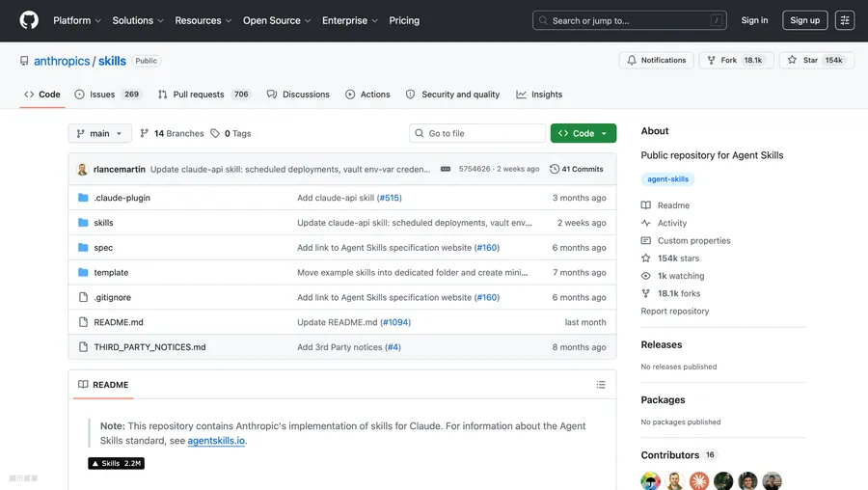Click the spec folder icon
Viewport: 868px width, 490px height.
[x=83, y=248]
